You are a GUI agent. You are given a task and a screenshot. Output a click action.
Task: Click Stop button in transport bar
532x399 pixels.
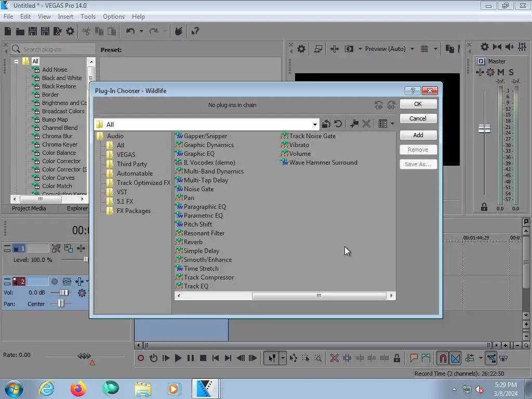click(x=203, y=358)
